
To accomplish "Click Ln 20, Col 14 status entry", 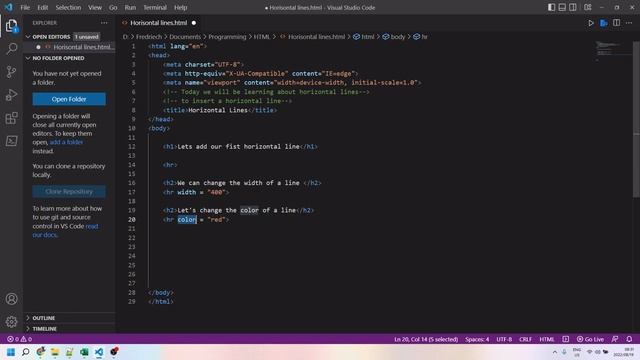I will click(x=426, y=339).
